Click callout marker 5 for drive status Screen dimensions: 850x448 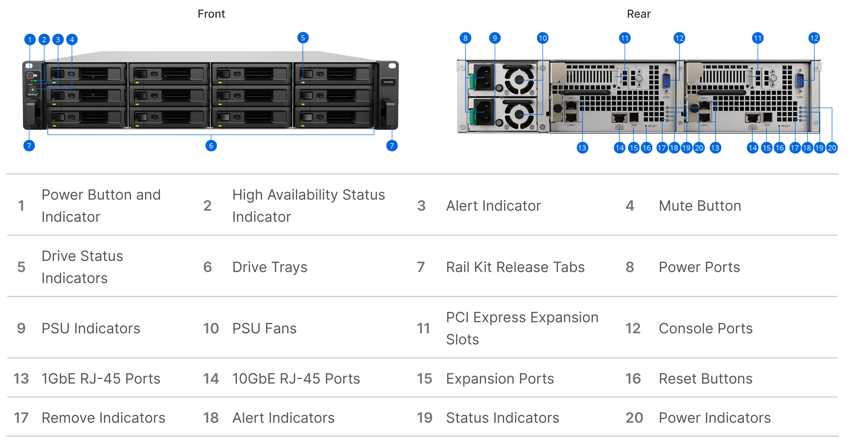[x=303, y=37]
